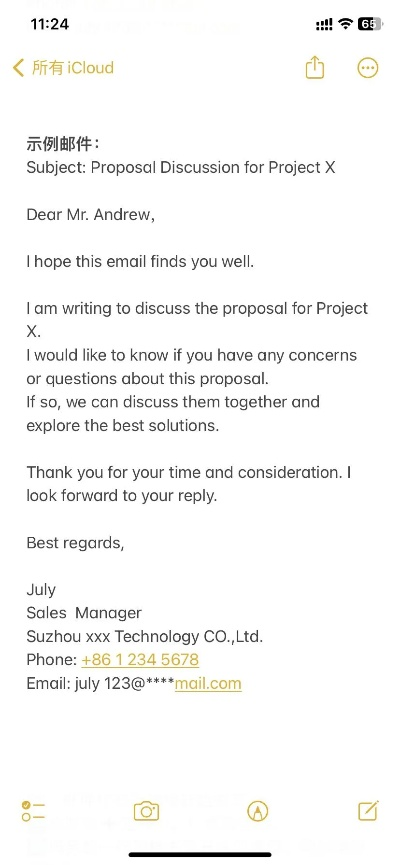Tap the 11:24 clock in status bar
This screenshot has width=400, height=865.
[x=50, y=24]
